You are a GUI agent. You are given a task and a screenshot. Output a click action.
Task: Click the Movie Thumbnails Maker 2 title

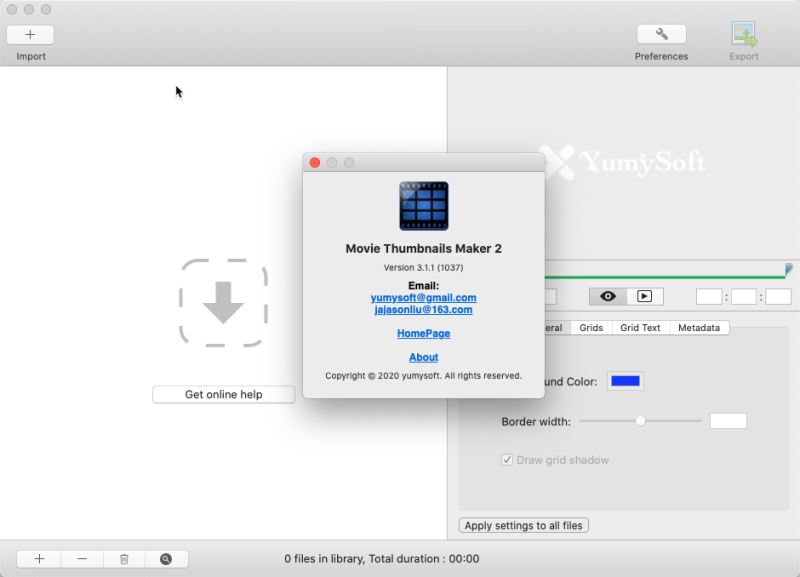point(423,248)
